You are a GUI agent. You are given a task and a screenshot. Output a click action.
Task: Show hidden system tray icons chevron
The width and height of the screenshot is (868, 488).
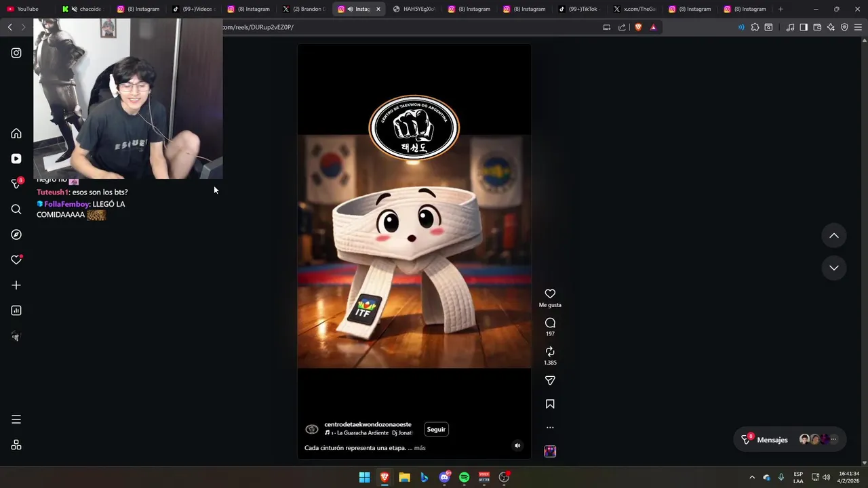(x=751, y=477)
